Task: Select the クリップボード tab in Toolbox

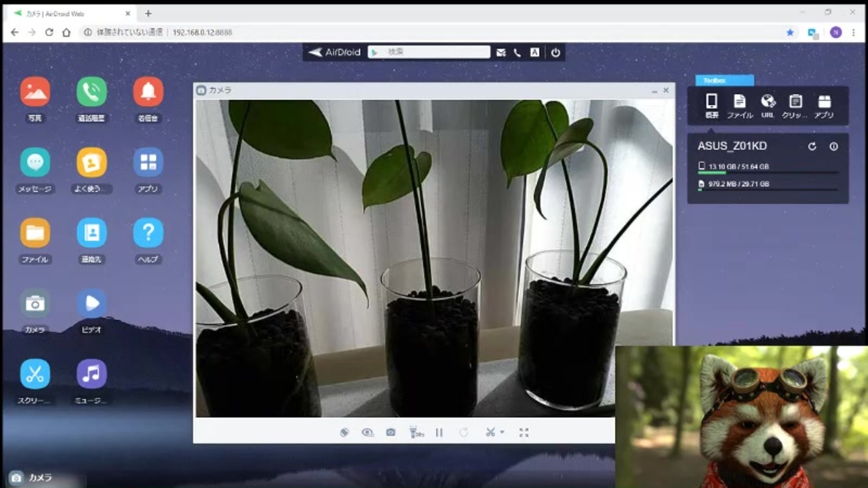Action: [795, 106]
